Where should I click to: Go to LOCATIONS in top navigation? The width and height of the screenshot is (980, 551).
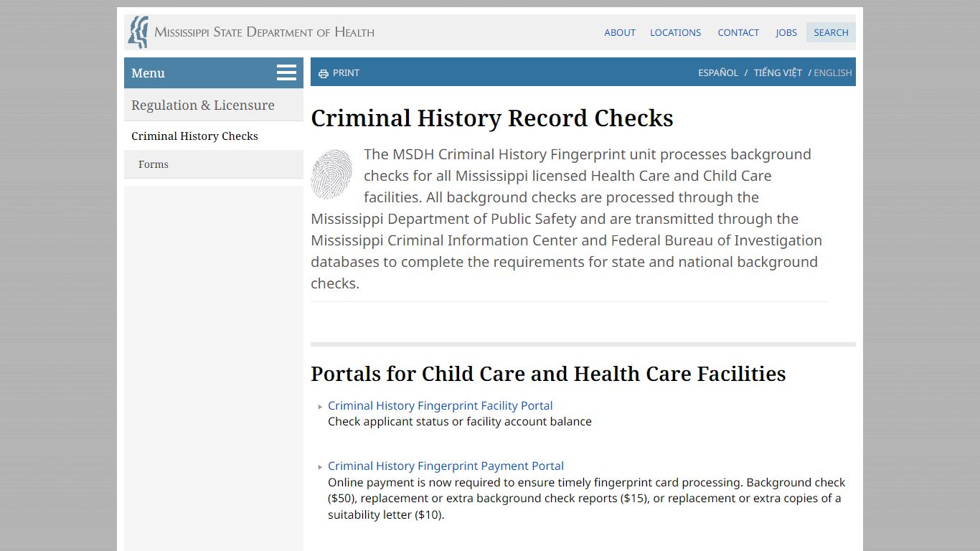(x=675, y=32)
